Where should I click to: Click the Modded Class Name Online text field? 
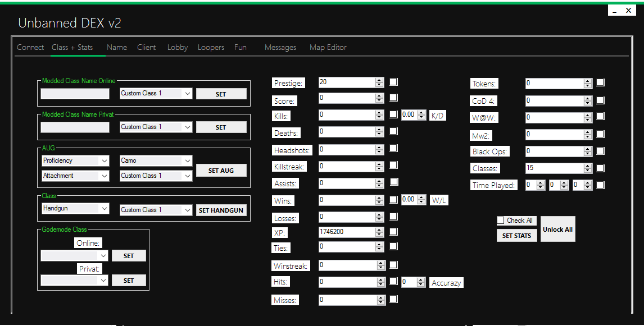[75, 94]
